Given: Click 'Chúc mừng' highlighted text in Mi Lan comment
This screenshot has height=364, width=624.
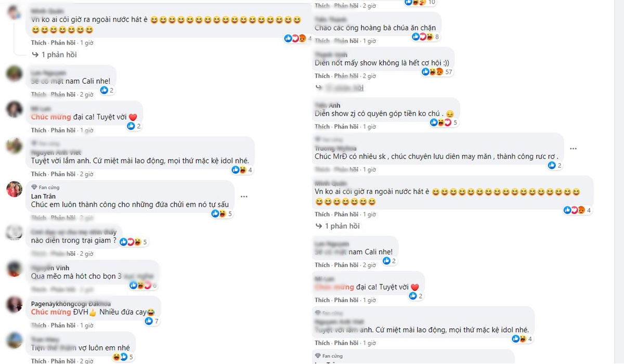Looking at the screenshot, I should 50,117.
